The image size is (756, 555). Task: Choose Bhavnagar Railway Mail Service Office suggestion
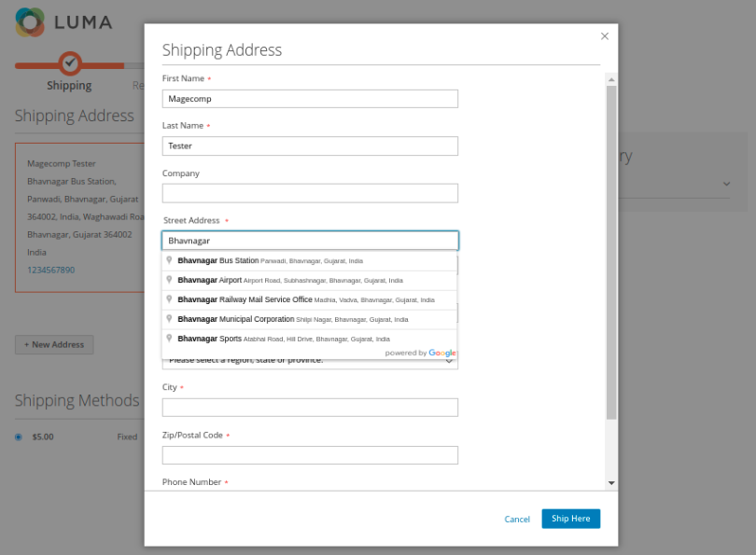click(x=310, y=299)
